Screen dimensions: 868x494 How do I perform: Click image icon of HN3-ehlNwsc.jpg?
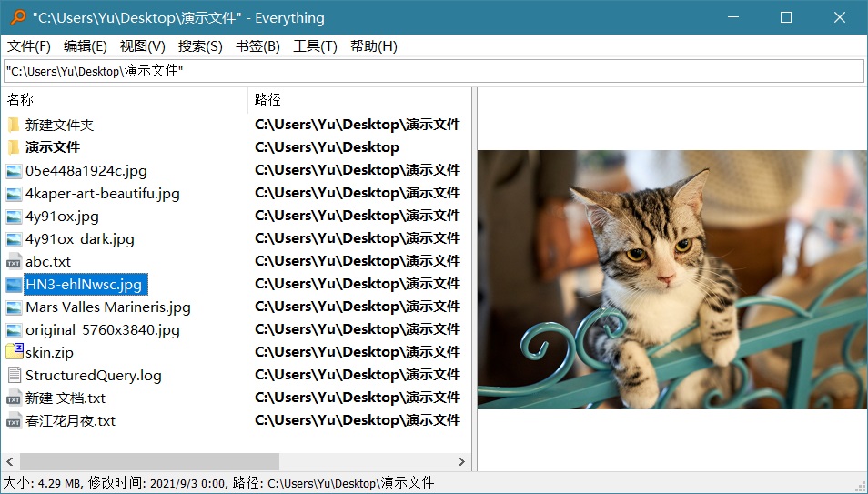[14, 285]
